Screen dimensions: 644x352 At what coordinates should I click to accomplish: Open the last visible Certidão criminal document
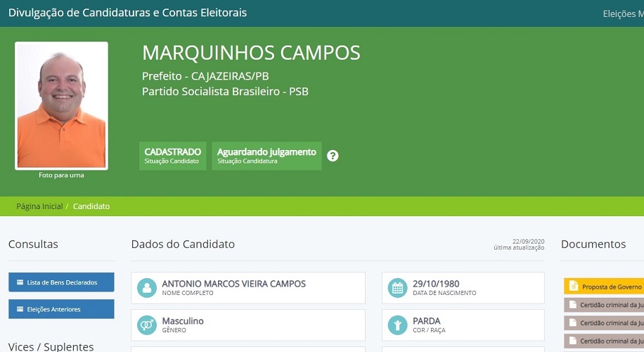(609, 341)
